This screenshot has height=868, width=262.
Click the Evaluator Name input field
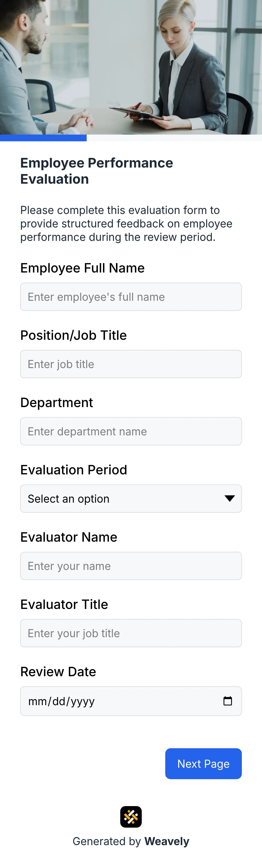tap(131, 566)
